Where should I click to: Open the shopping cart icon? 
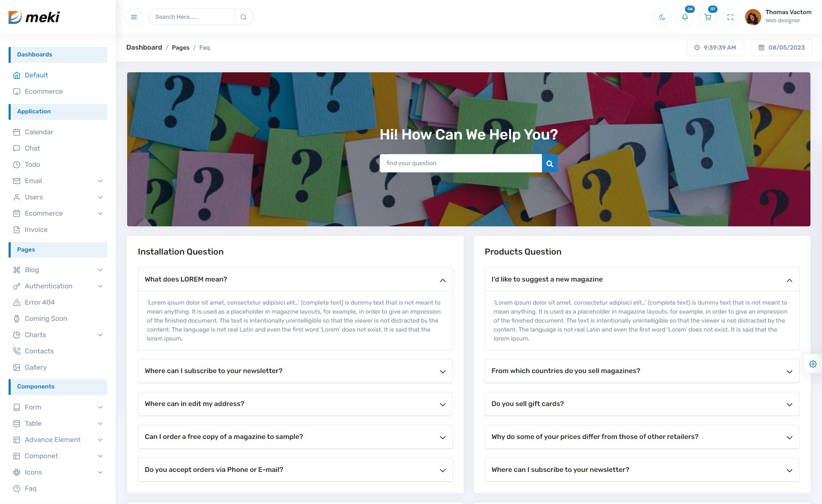click(x=708, y=17)
